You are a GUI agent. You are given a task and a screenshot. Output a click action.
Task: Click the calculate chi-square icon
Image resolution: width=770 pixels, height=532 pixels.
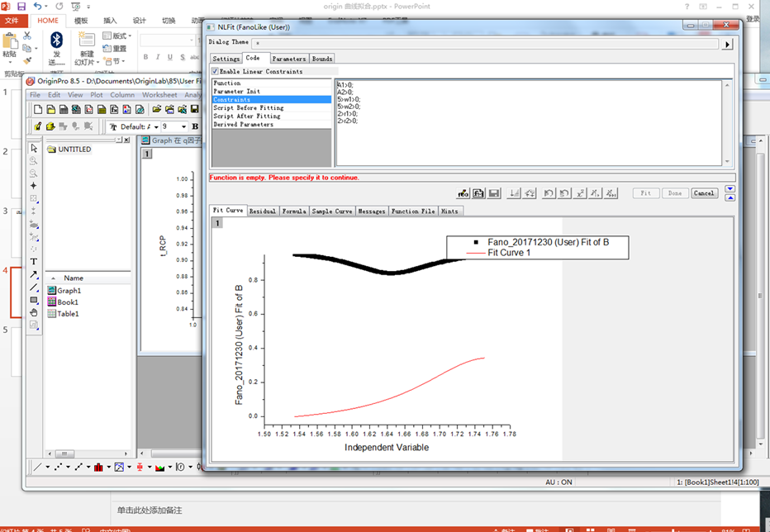[x=580, y=193]
